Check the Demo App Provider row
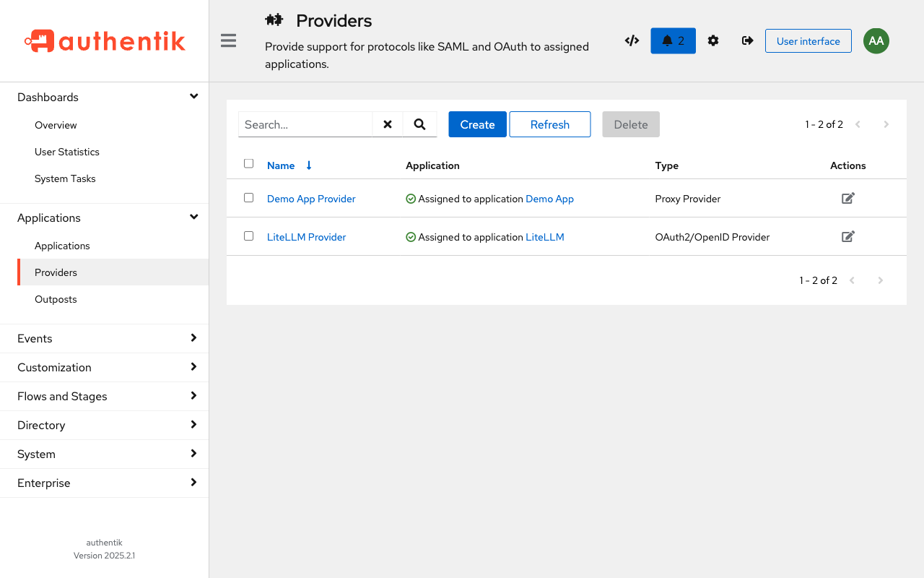 tap(249, 197)
